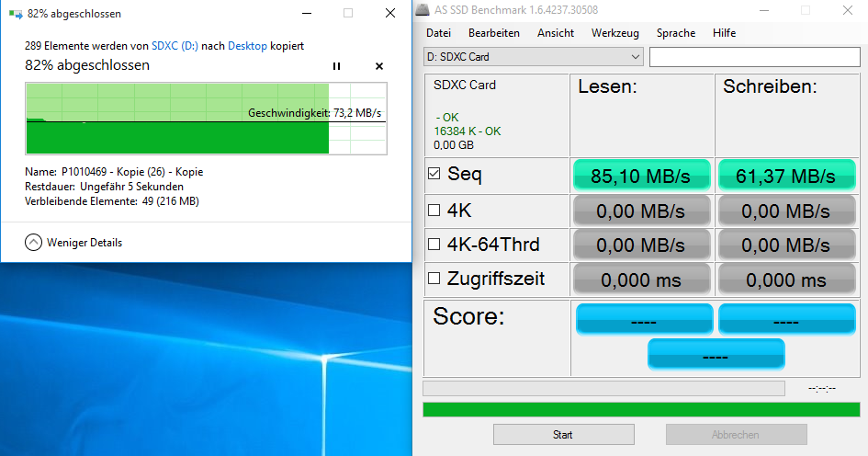Viewport: 868px width, 456px height.
Task: Open the Werkzeug menu
Action: 615,33
